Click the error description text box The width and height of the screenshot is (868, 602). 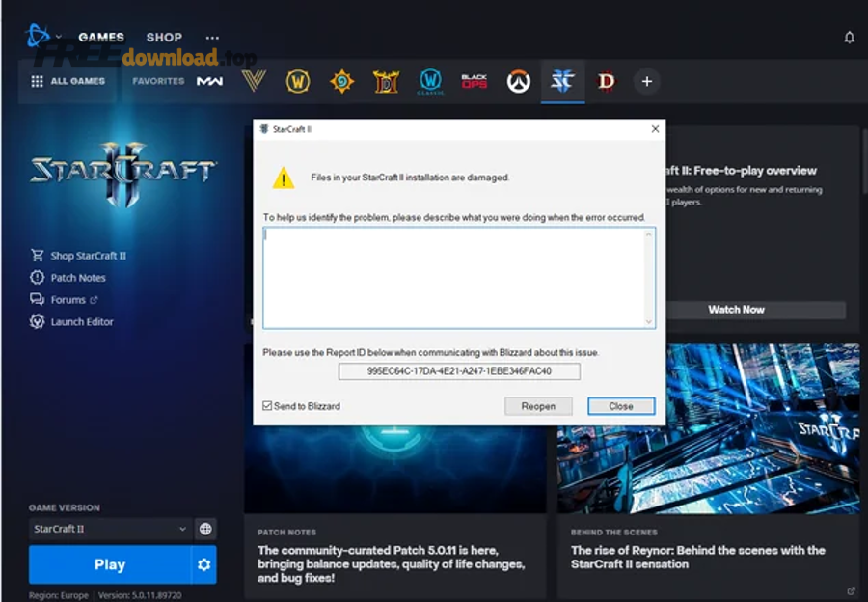[x=458, y=278]
